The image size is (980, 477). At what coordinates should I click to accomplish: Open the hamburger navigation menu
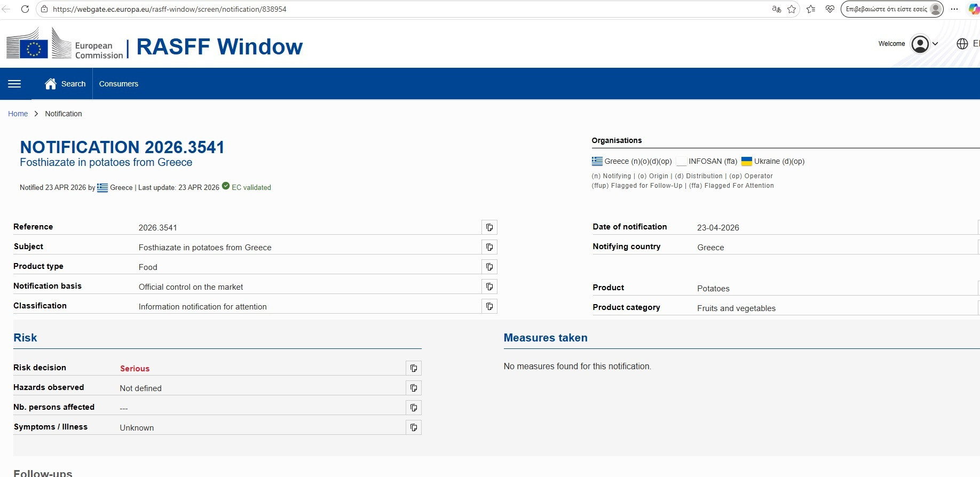15,84
